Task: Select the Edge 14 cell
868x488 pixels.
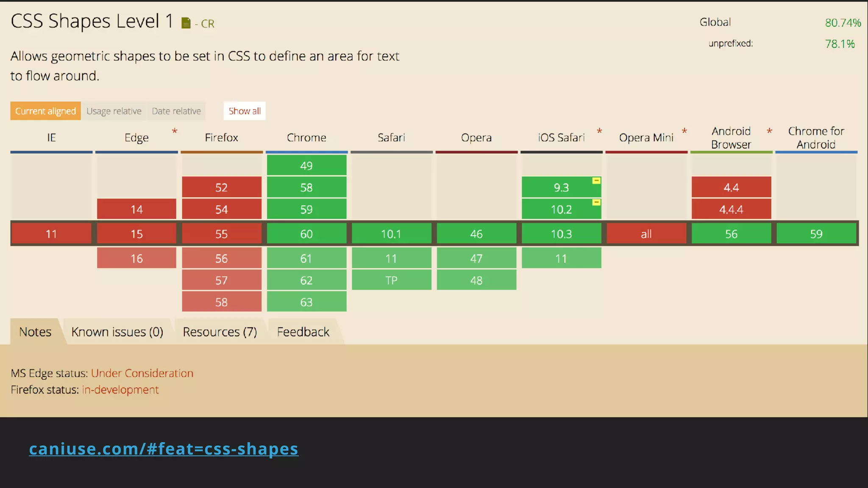Action: 136,209
